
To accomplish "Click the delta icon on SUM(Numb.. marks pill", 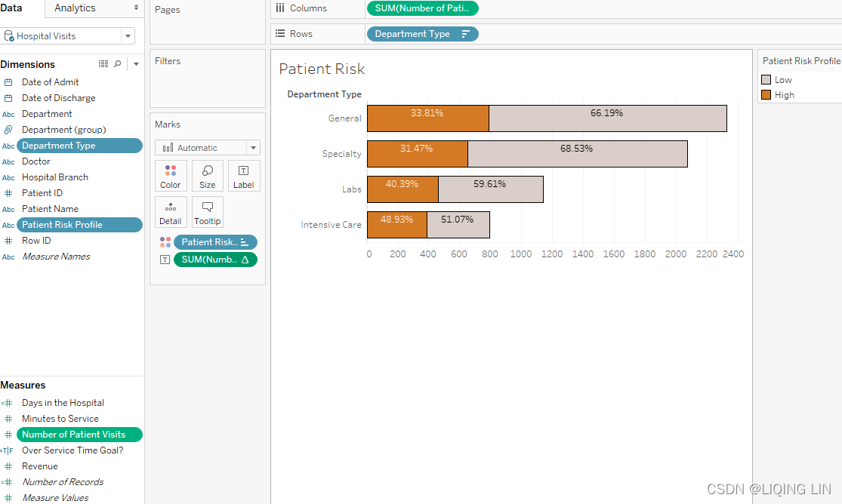I will [245, 260].
